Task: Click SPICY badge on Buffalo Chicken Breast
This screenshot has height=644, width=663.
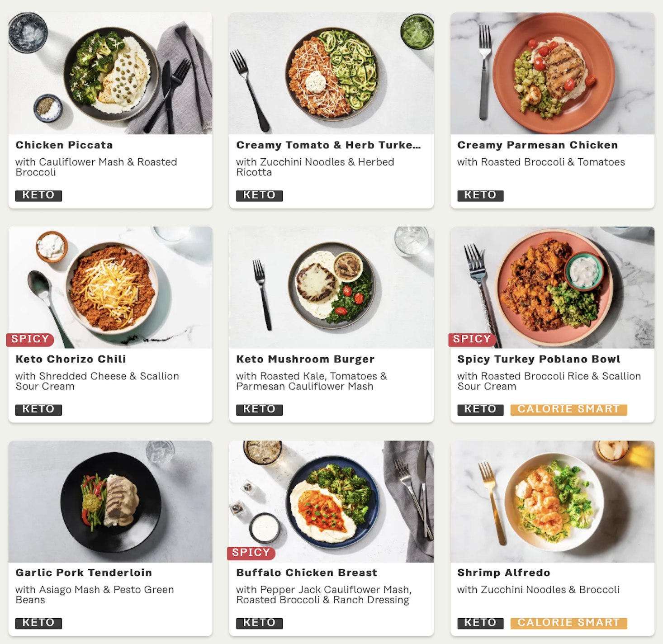Action: 251,553
